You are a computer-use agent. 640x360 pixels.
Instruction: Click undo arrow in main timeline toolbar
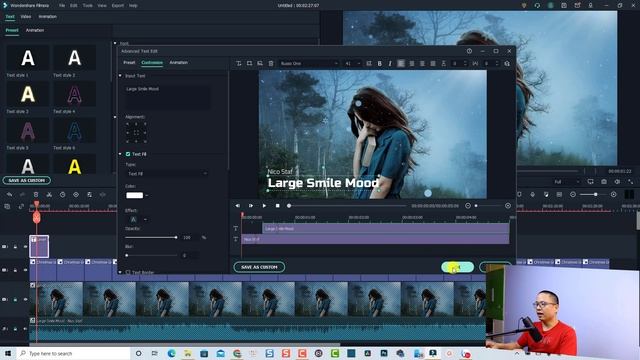point(9,195)
